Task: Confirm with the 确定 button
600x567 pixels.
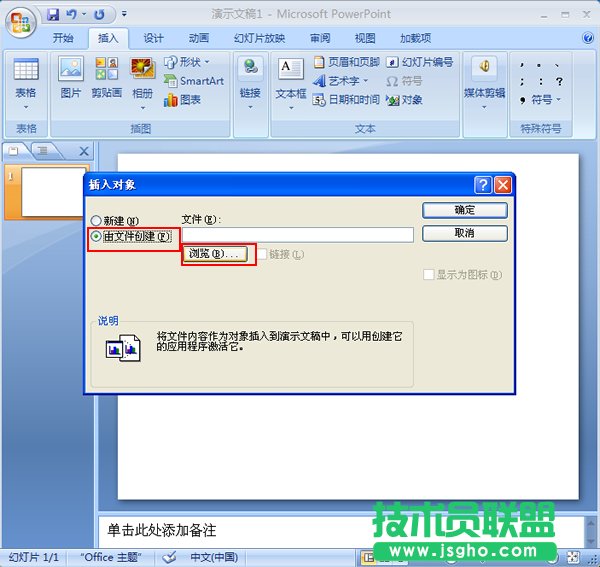Action: pos(465,210)
